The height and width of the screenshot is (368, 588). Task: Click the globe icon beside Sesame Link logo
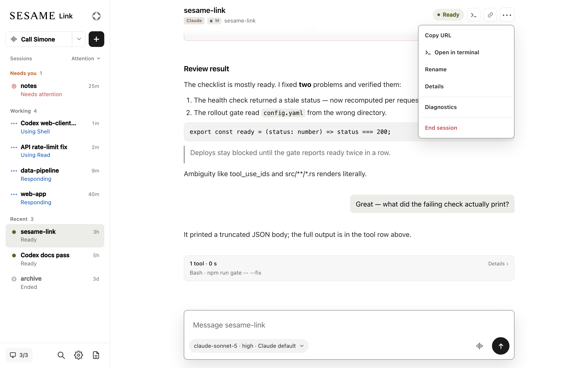pos(96,16)
